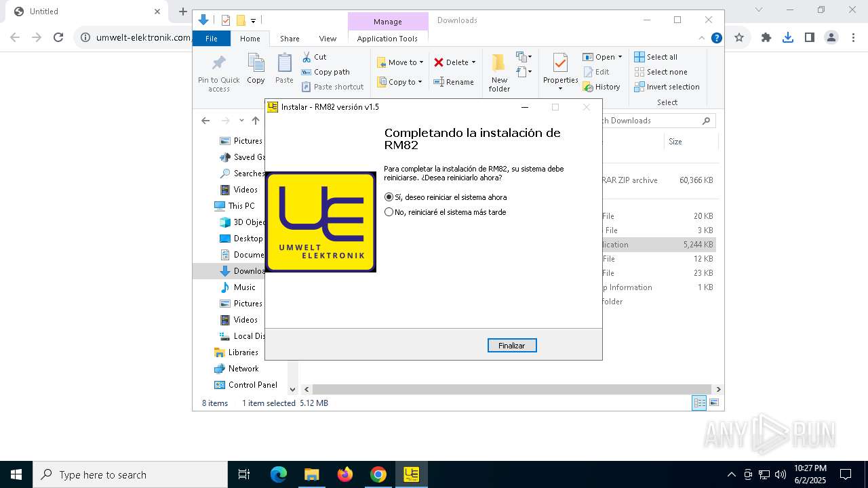Select Network in navigation pane
This screenshot has width=868, height=488.
click(x=236, y=369)
